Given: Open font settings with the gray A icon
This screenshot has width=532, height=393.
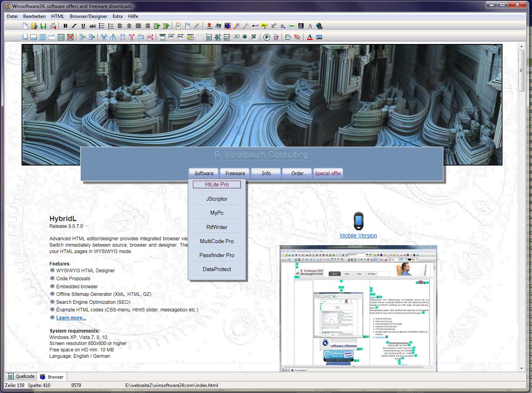Looking at the screenshot, I should coord(310,26).
